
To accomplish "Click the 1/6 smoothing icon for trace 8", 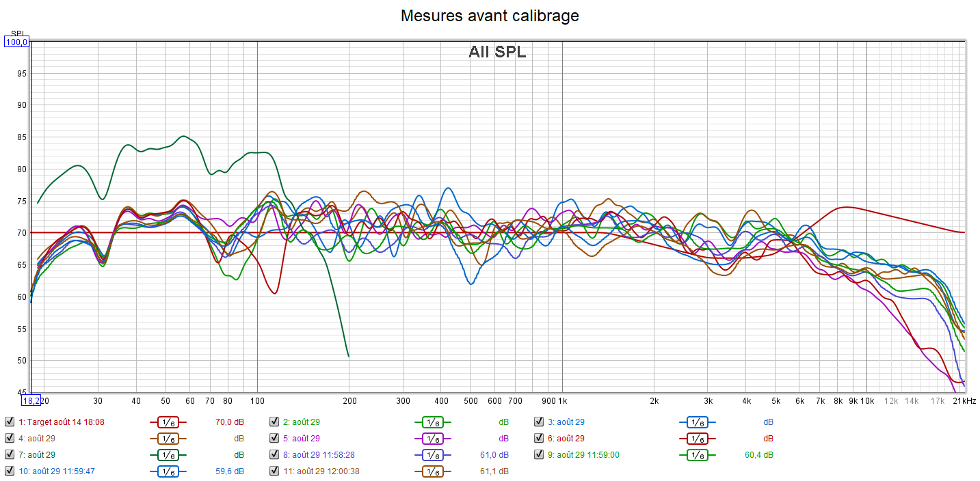I will (432, 455).
